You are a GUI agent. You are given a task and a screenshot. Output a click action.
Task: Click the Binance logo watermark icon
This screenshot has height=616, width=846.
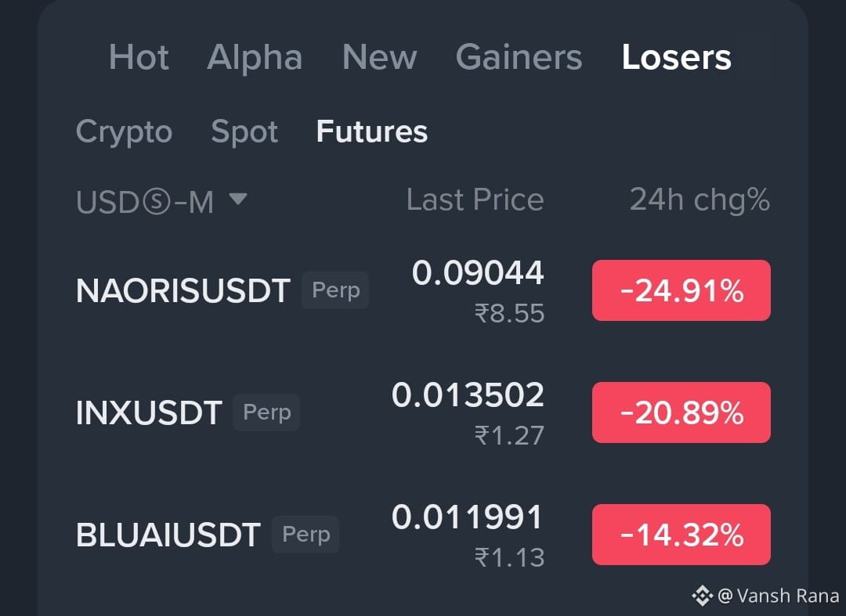point(703,596)
